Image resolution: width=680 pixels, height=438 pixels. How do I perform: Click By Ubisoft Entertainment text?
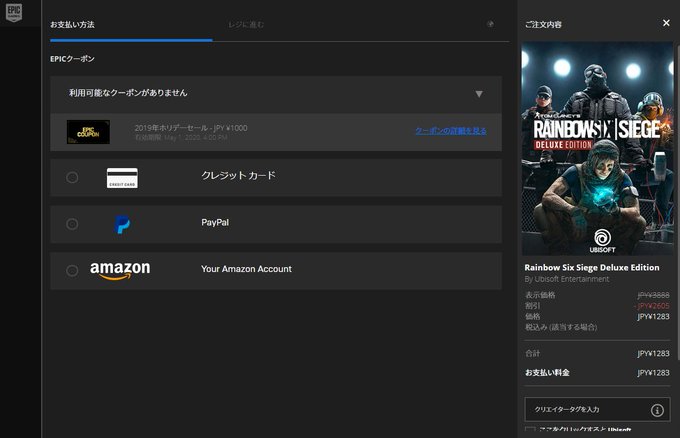point(566,279)
